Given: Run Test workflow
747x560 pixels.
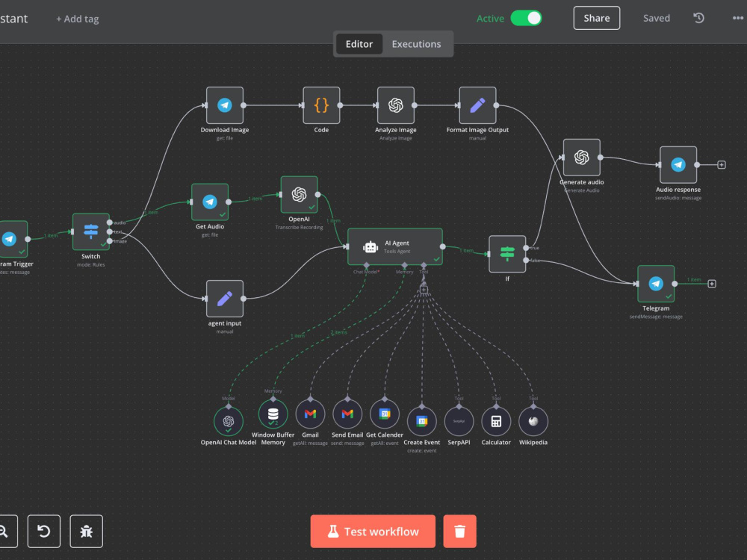Looking at the screenshot, I should point(373,531).
